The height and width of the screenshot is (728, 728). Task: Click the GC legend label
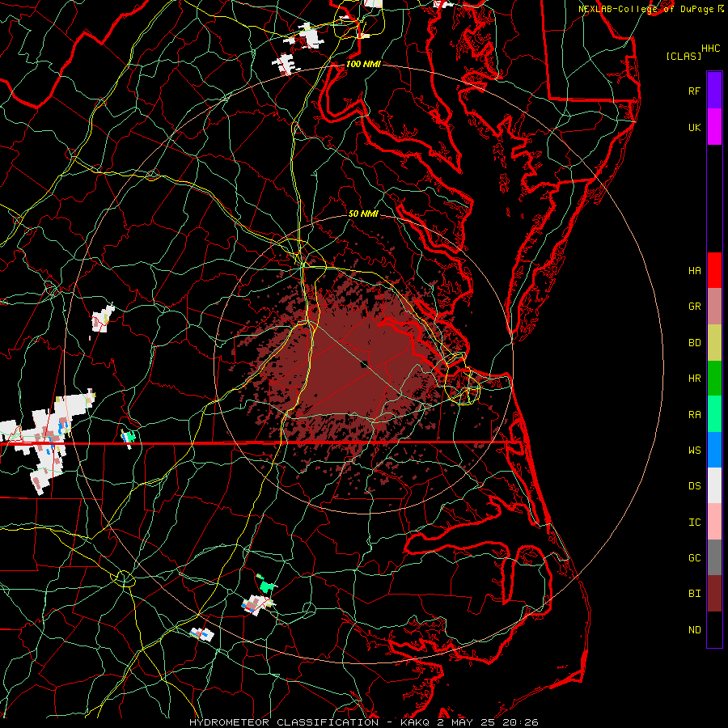pos(694,558)
